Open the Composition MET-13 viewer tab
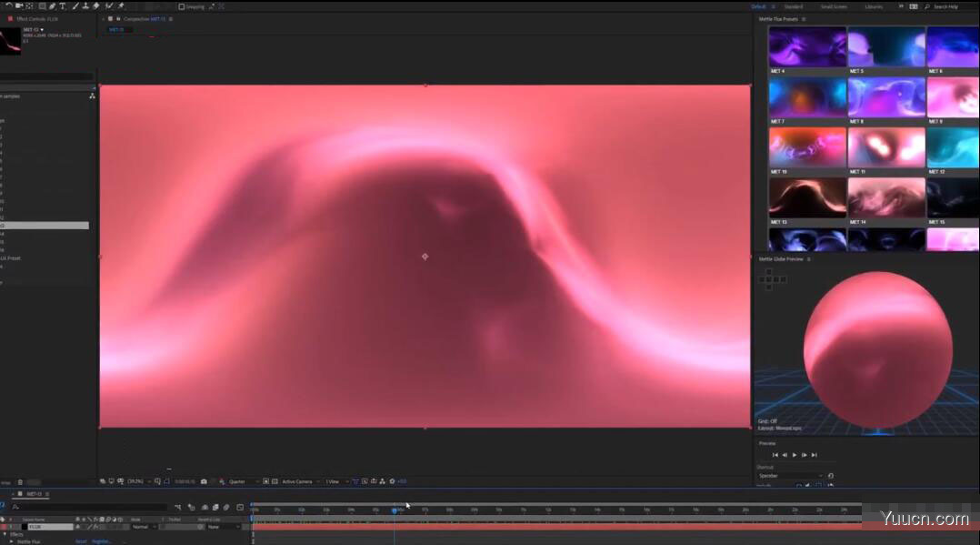 [x=145, y=19]
